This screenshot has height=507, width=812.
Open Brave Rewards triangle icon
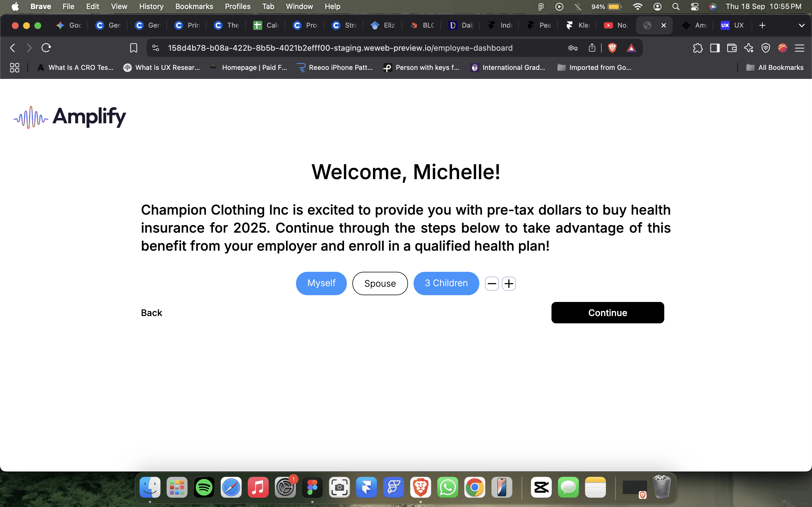631,48
